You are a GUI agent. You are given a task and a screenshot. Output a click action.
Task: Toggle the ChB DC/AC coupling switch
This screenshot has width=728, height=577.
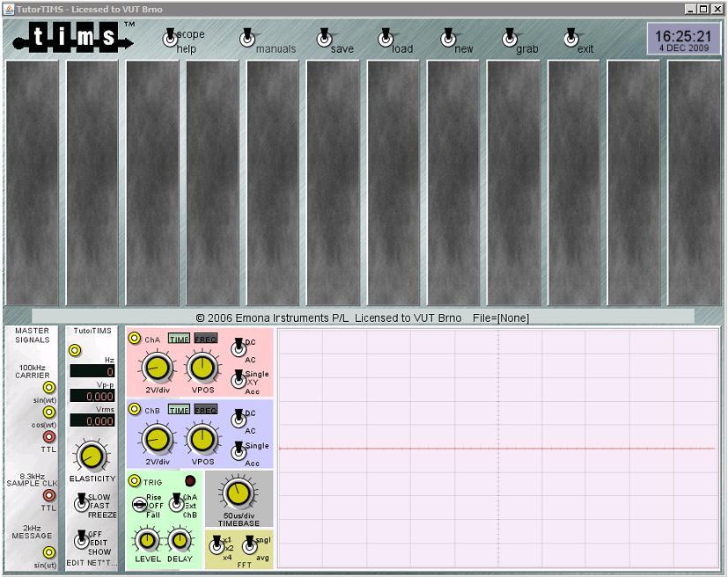239,420
